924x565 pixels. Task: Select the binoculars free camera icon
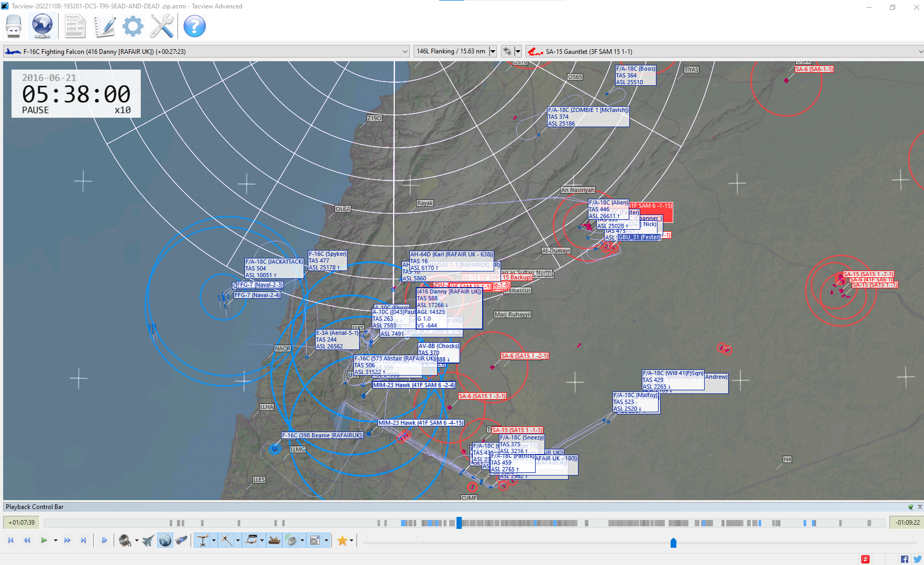pyautogui.click(x=181, y=540)
